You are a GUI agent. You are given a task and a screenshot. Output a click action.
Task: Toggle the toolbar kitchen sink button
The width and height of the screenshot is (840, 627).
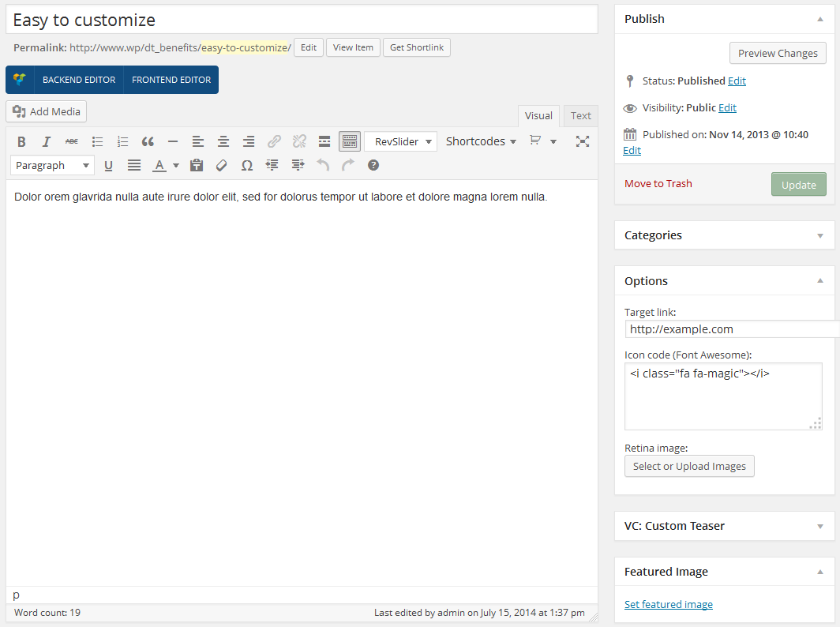click(x=350, y=141)
